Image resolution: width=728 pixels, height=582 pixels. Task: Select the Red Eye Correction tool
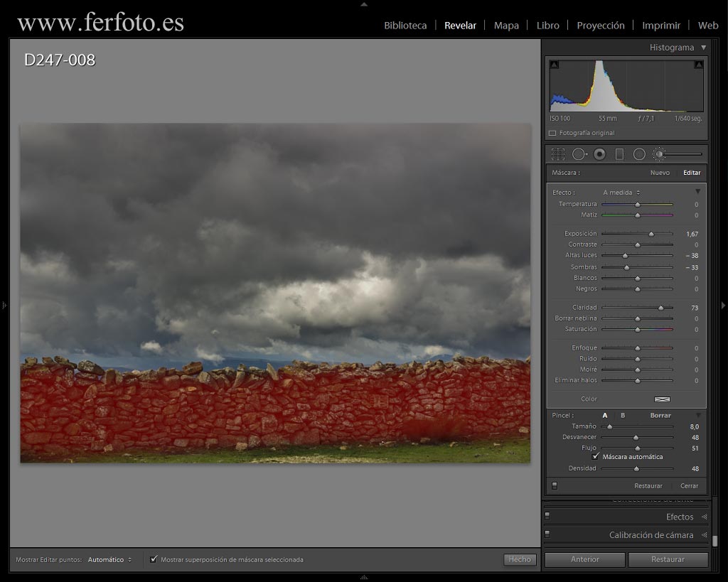[599, 154]
